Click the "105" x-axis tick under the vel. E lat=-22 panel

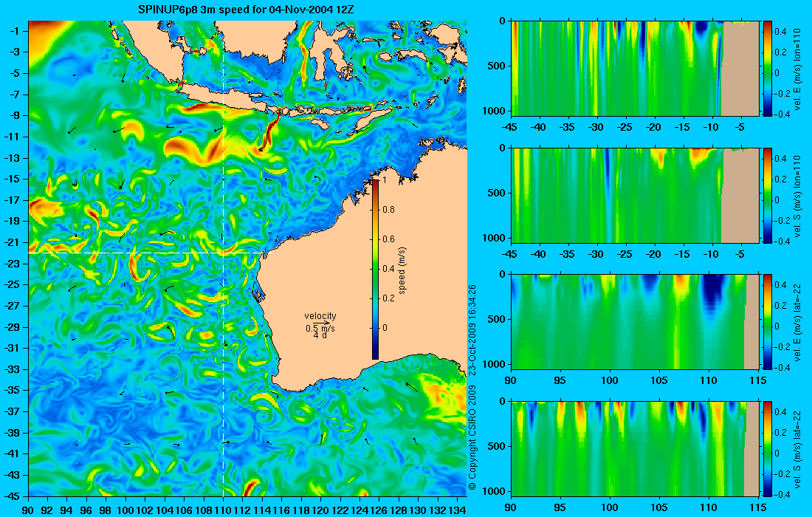[659, 380]
